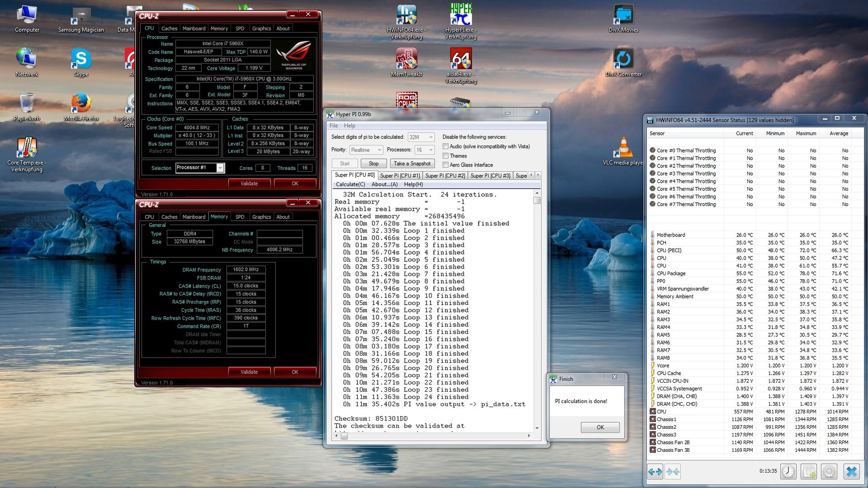This screenshot has width=868, height=488.
Task: Click the Maximum column header in HWiNFO64
Action: [x=806, y=133]
